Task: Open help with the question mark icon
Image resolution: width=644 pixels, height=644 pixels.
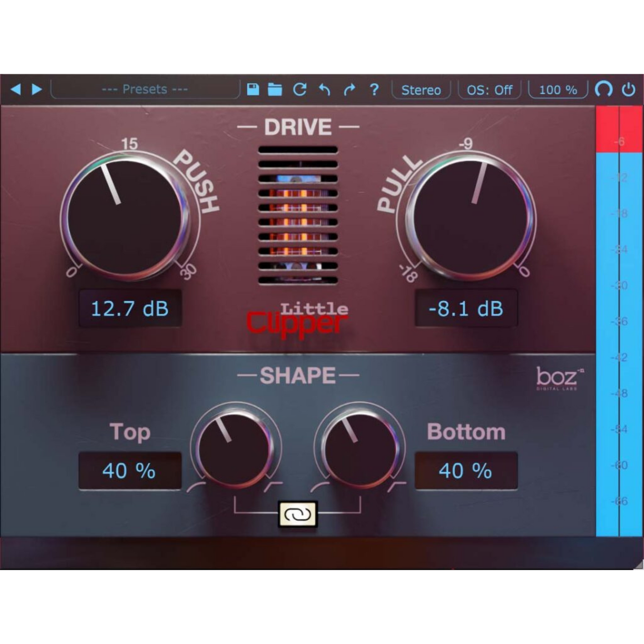Action: pos(374,90)
